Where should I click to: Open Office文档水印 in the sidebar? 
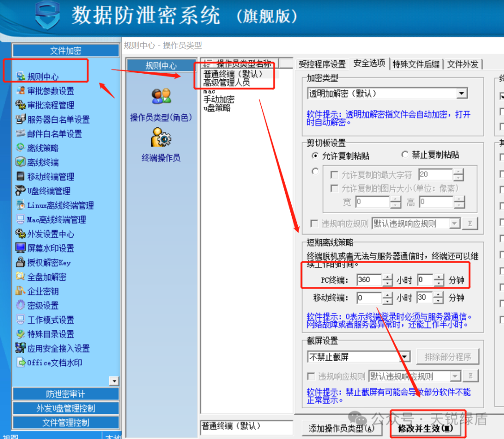[x=49, y=362]
